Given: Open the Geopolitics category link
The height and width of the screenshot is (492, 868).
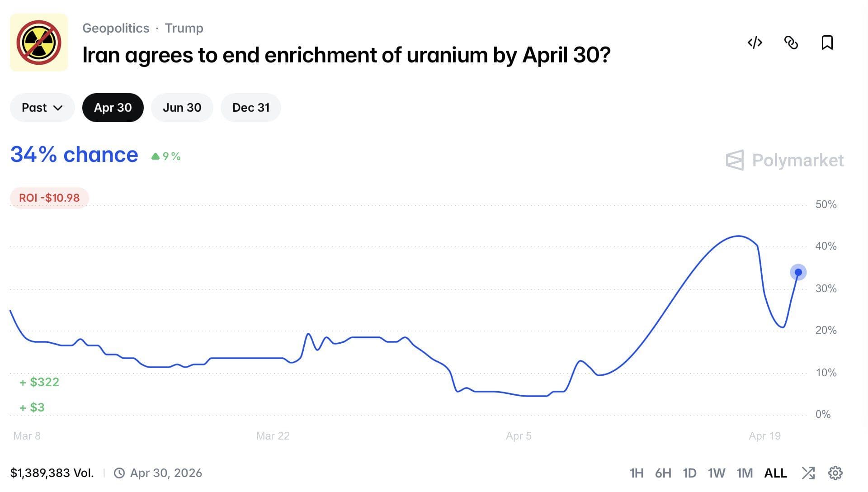Looking at the screenshot, I should pos(116,28).
